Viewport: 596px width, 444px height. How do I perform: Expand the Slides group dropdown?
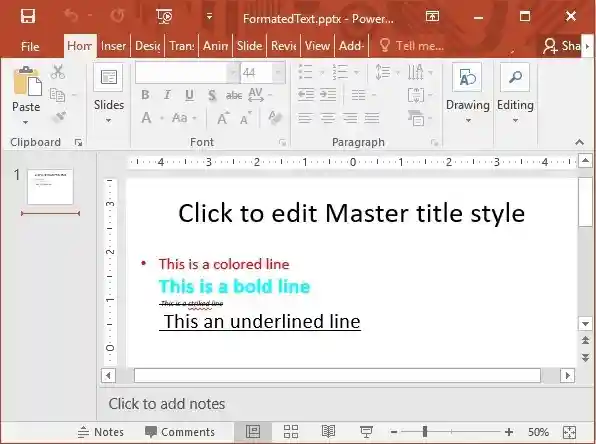(109, 121)
